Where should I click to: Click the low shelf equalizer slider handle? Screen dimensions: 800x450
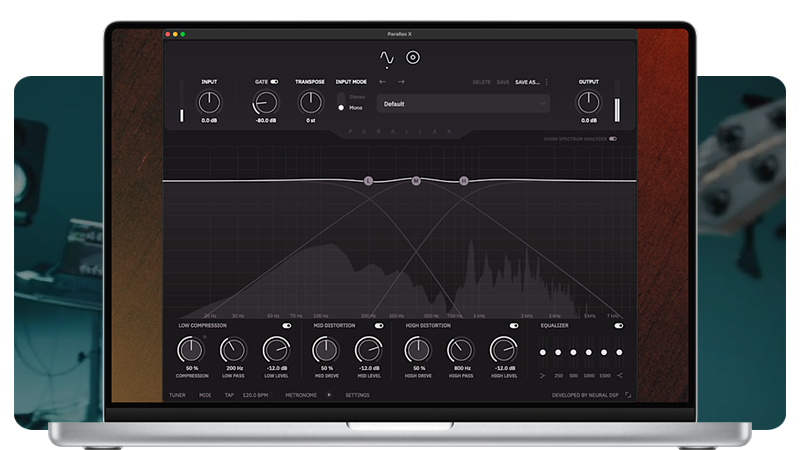coord(543,352)
